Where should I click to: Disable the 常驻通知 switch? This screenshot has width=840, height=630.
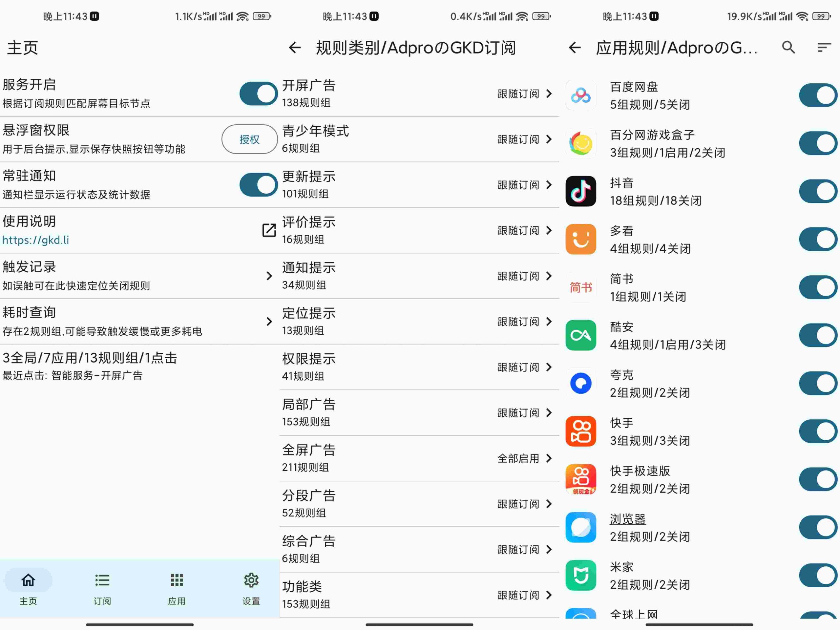(x=258, y=185)
